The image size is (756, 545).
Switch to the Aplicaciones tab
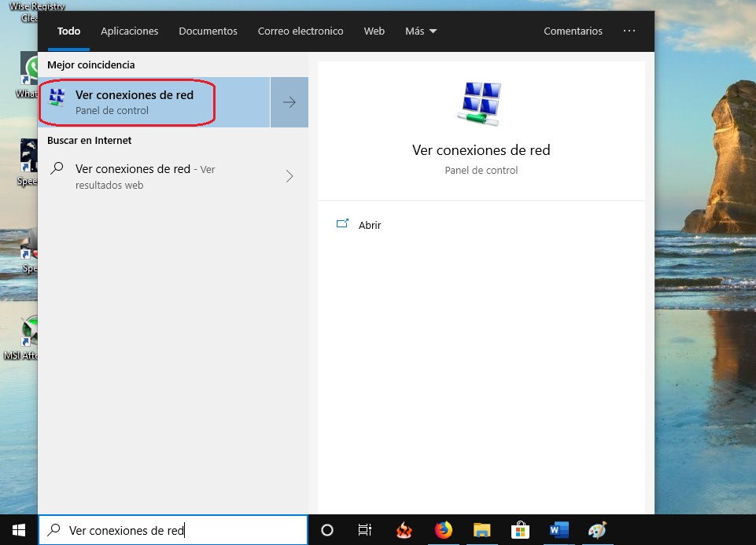point(130,31)
